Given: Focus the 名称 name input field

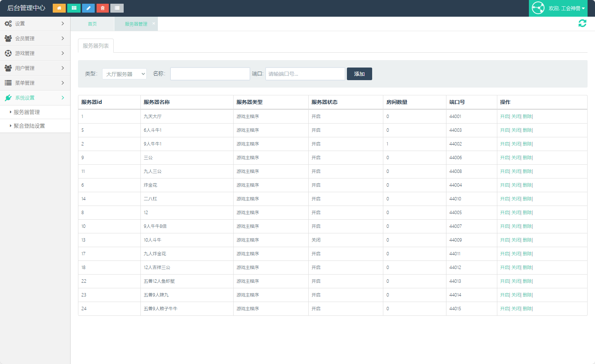Looking at the screenshot, I should (210, 74).
